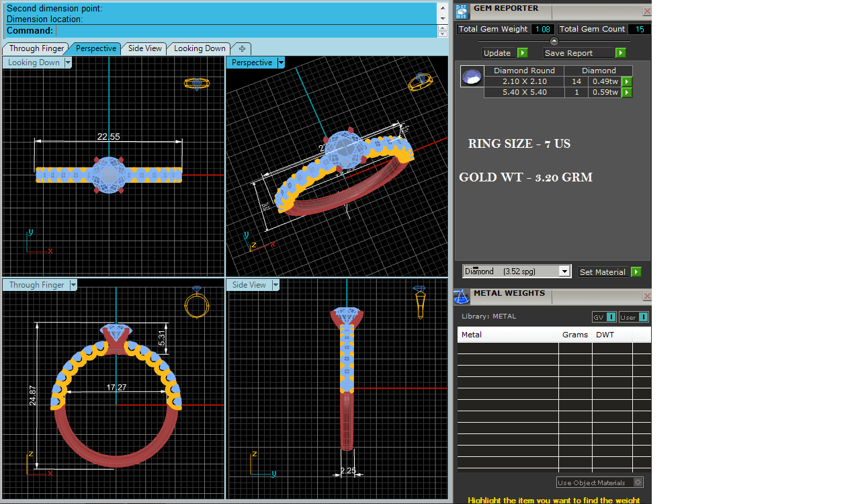The width and height of the screenshot is (856, 504).
Task: Switch to the Side View tab
Action: coord(144,48)
